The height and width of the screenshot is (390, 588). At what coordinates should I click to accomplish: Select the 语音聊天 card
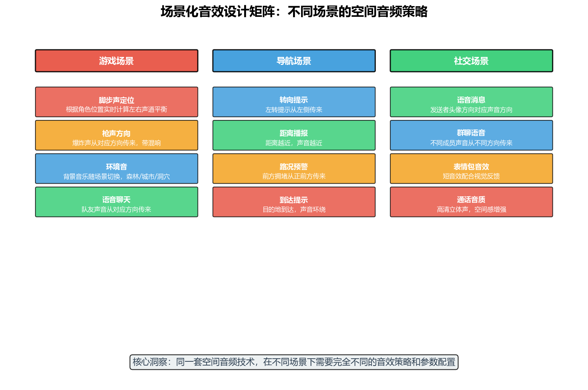point(116,202)
